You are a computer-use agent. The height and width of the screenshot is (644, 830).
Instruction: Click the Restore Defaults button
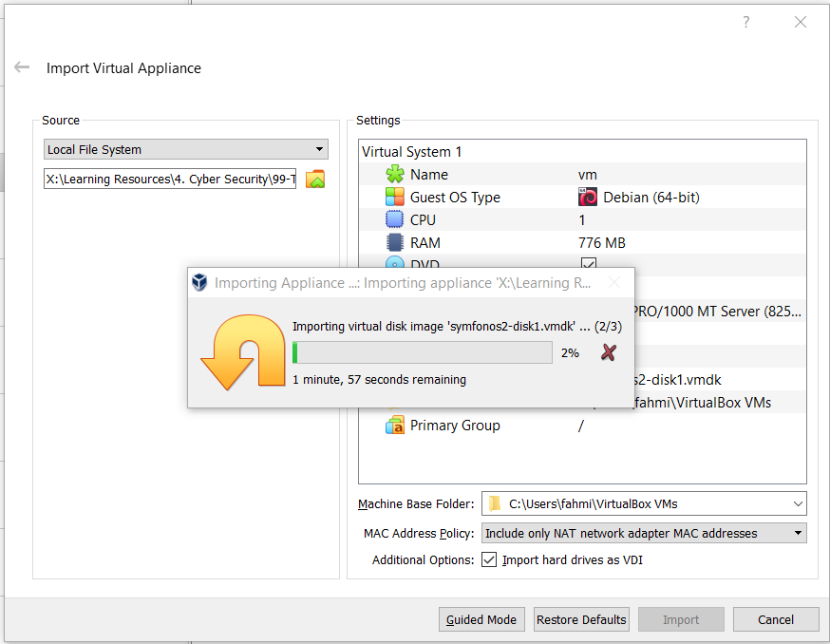[581, 619]
